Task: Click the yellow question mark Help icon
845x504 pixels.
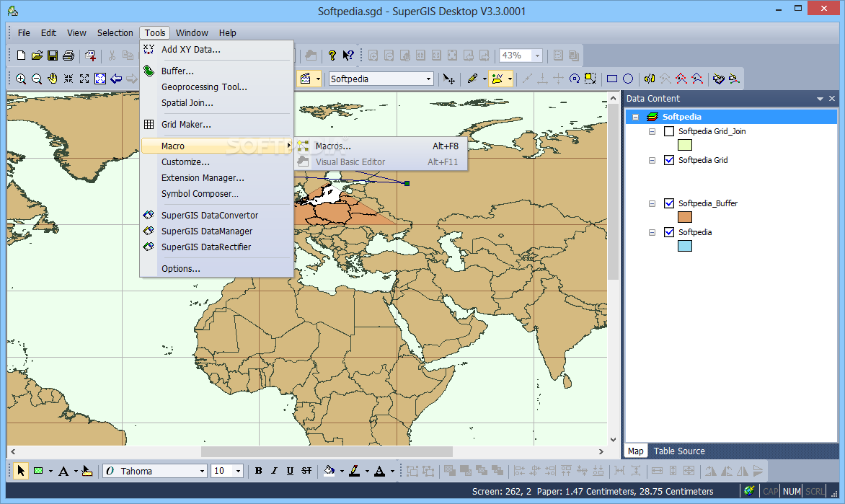Action: point(332,55)
